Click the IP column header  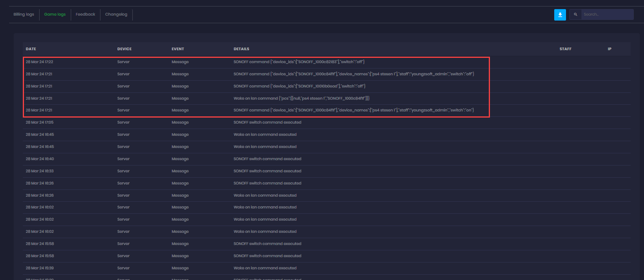pyautogui.click(x=609, y=49)
